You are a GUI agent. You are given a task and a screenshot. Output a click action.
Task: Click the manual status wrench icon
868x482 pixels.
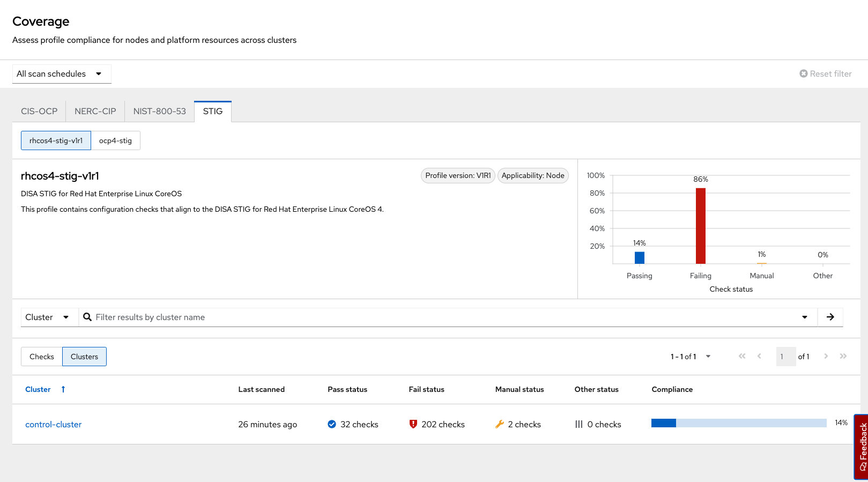pos(500,424)
